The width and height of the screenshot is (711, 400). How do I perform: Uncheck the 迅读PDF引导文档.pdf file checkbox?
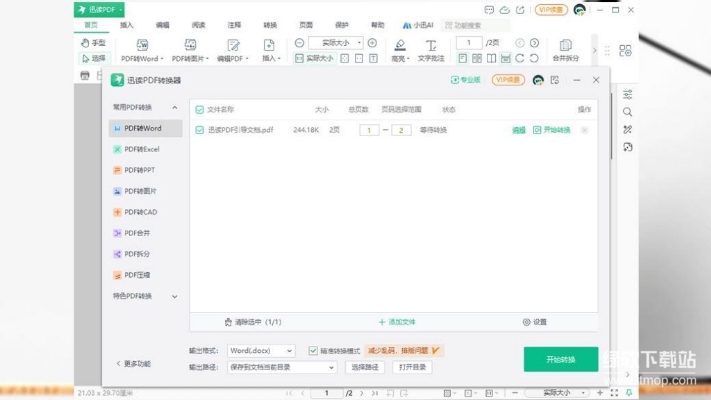tap(200, 130)
